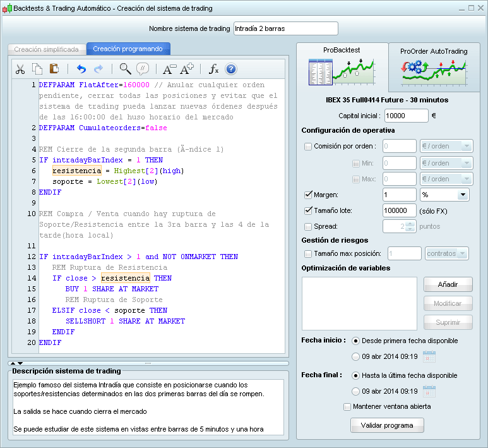Open help with the question mark icon
The height and width of the screenshot is (448, 488).
(231, 70)
